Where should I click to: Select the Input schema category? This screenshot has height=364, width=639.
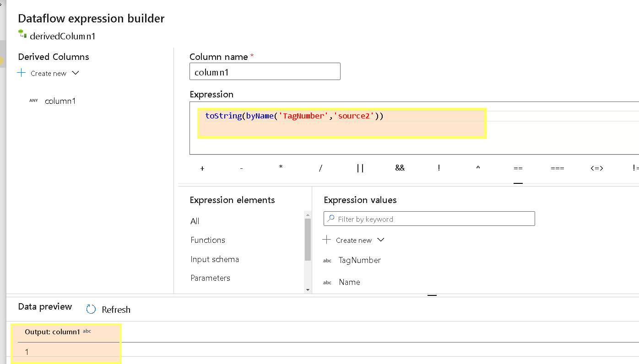[215, 259]
